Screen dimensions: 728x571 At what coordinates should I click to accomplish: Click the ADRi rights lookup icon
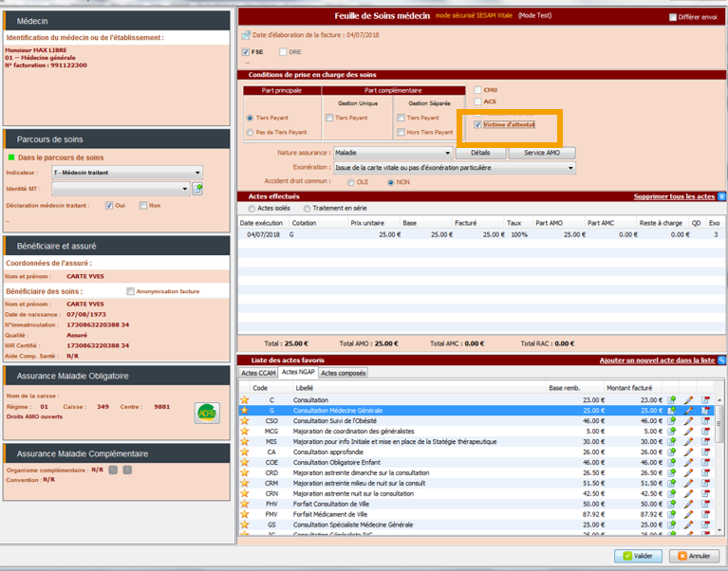point(207,412)
